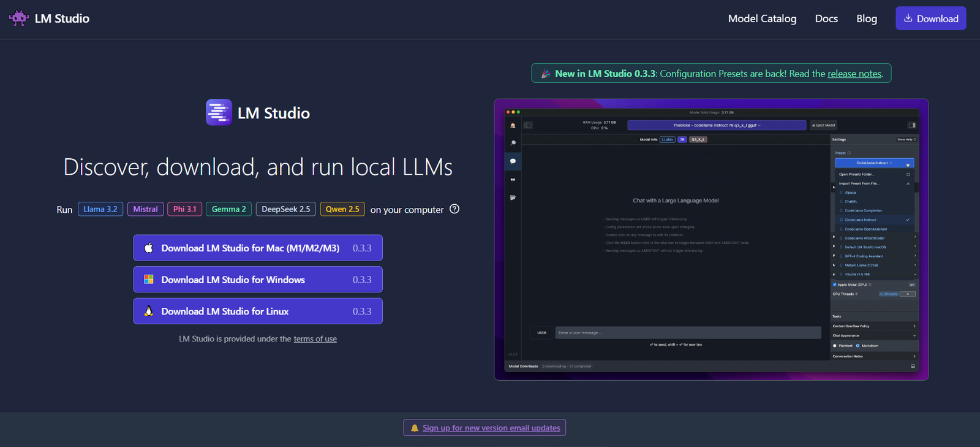Open the Model Catalog page
Screen dimensions: 980x447
pos(762,18)
